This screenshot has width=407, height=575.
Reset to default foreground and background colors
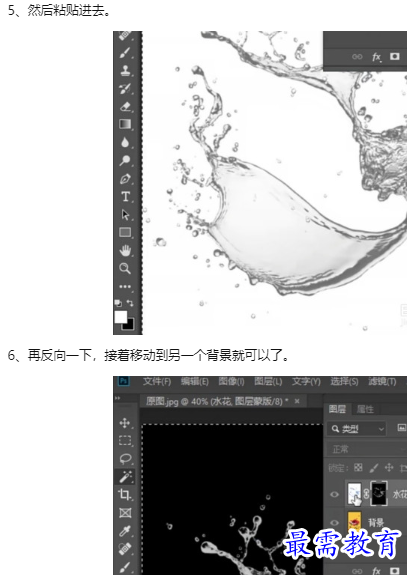pyautogui.click(x=118, y=303)
